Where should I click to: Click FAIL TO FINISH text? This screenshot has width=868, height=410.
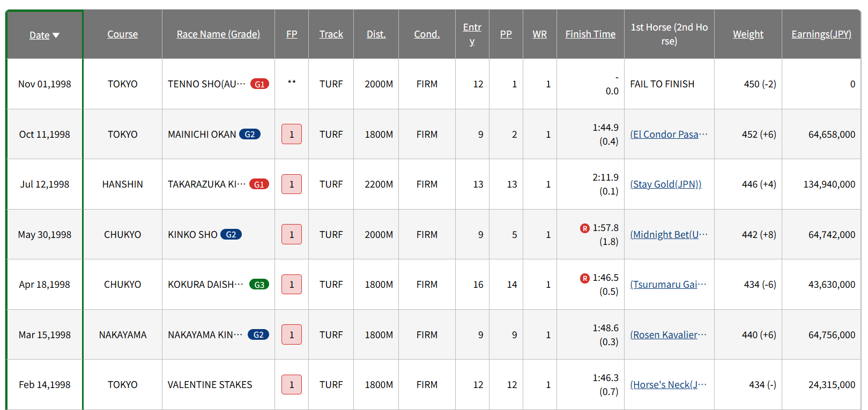[662, 84]
